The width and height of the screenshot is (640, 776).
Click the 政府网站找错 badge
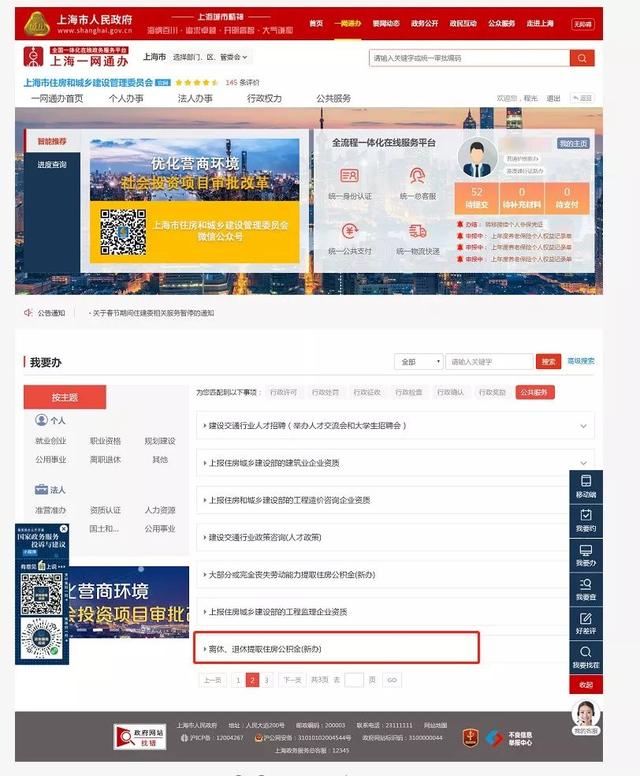pos(140,736)
